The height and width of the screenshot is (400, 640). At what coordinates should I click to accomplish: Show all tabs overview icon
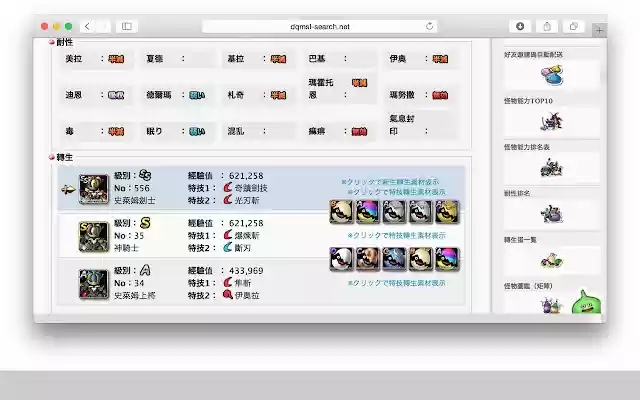573,27
